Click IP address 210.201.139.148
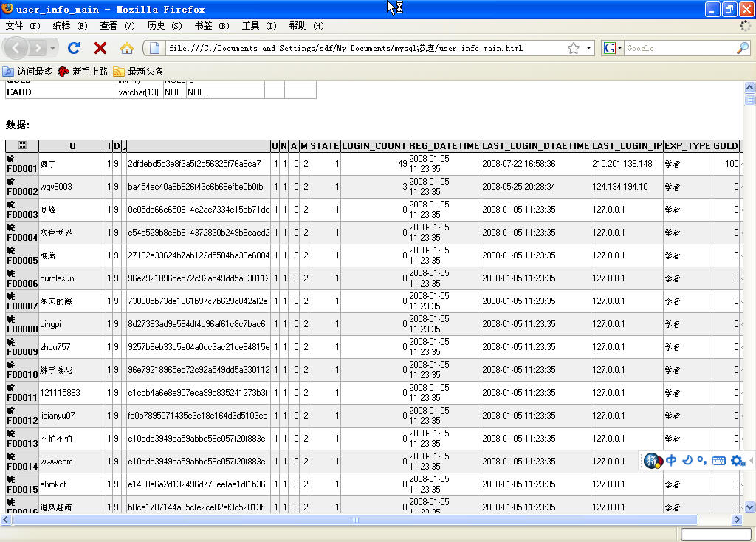The width and height of the screenshot is (756, 542). tap(622, 164)
